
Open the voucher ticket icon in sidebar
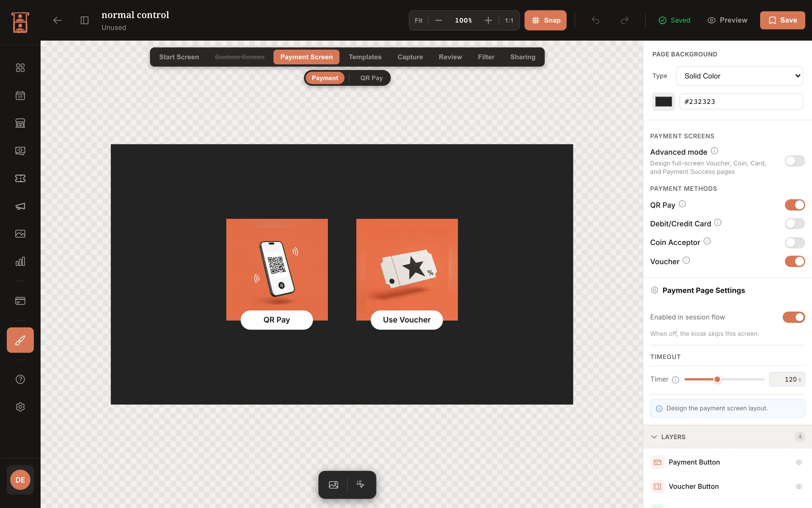tap(20, 178)
